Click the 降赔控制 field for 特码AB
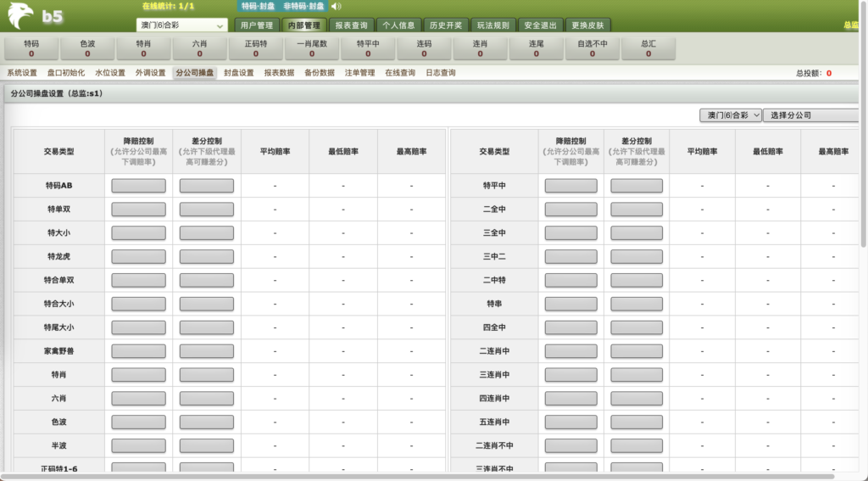Image resolution: width=868 pixels, height=481 pixels. [138, 186]
